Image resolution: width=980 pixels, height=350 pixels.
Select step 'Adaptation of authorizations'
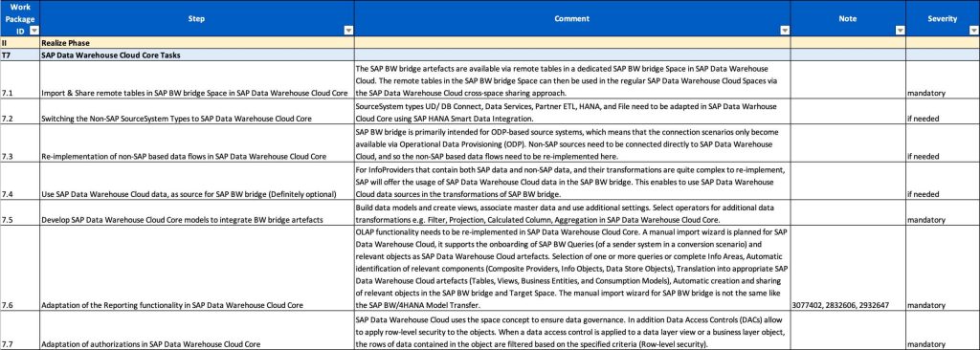197,331
